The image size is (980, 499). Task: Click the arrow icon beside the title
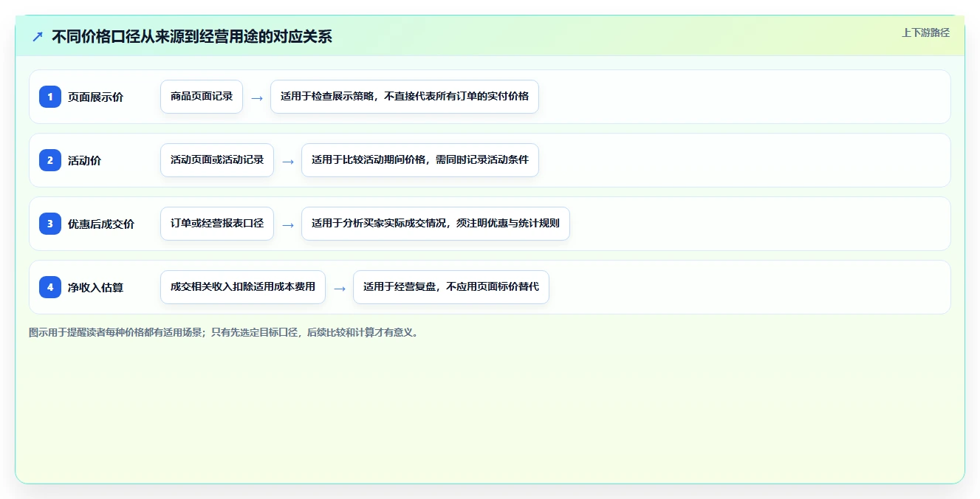click(38, 36)
